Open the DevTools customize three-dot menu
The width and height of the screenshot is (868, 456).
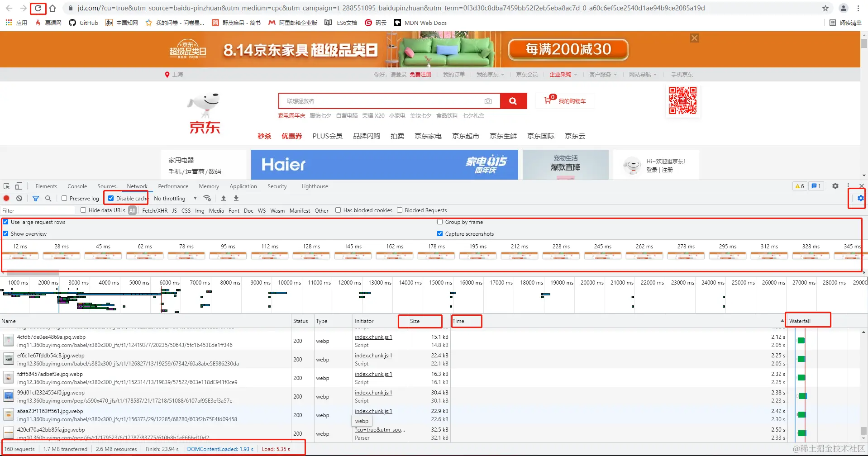[x=848, y=186]
